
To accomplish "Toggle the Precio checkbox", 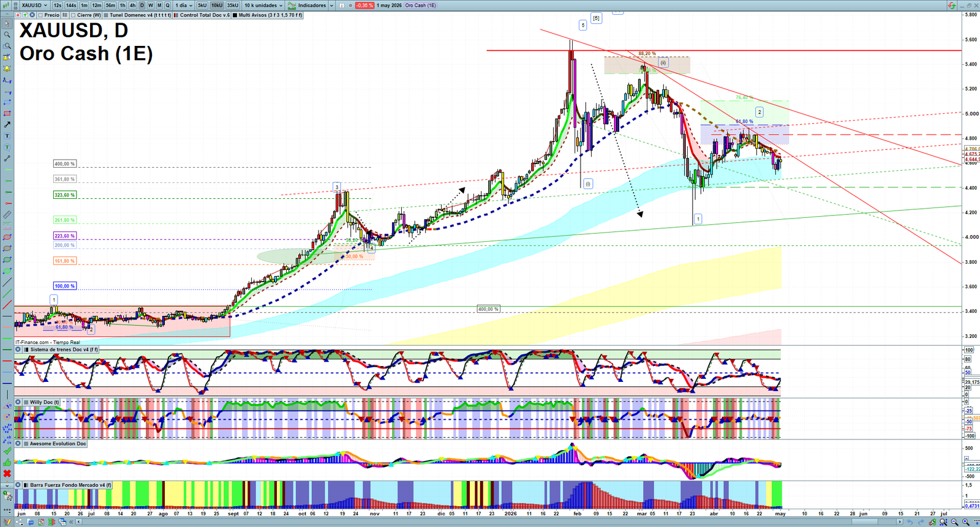I will pyautogui.click(x=40, y=15).
